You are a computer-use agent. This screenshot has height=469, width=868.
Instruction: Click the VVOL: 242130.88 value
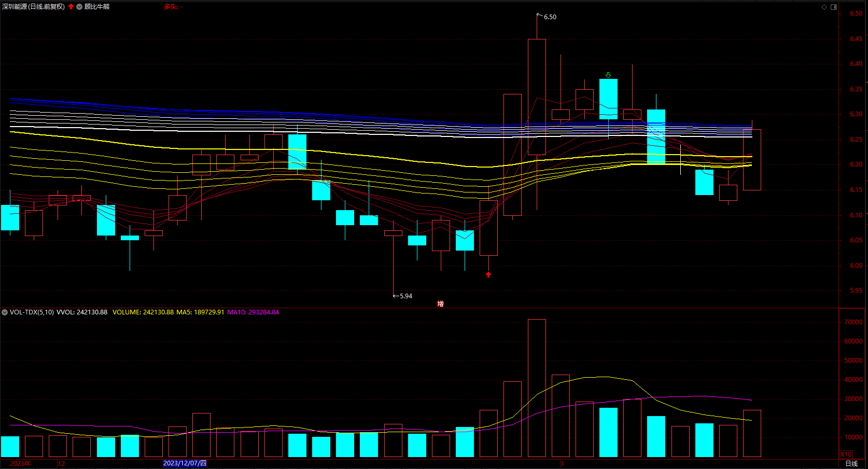pos(82,312)
